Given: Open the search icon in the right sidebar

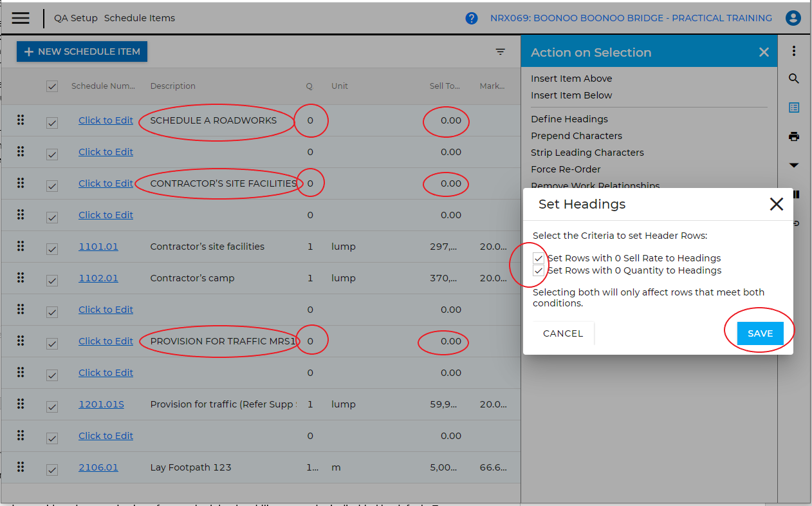Looking at the screenshot, I should click(793, 79).
